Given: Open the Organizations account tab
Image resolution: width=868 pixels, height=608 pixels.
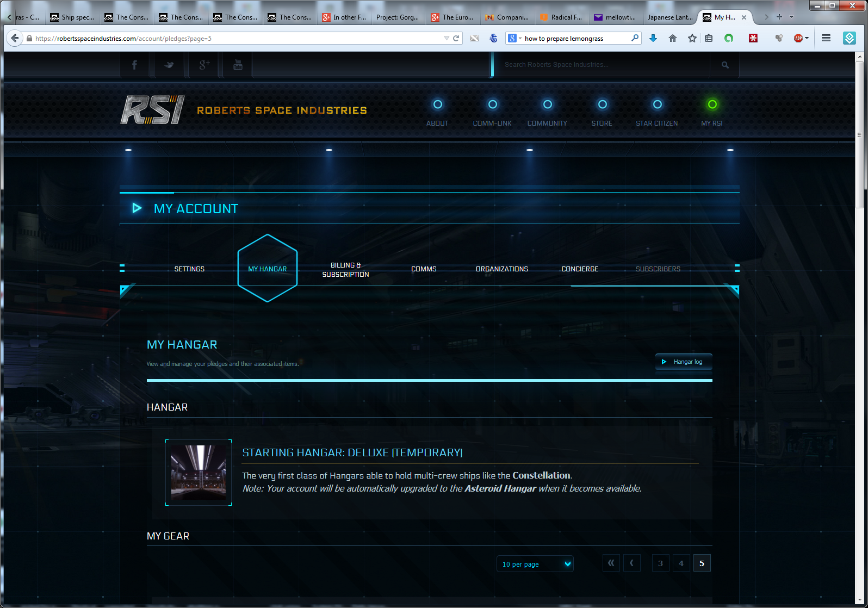Looking at the screenshot, I should 502,269.
